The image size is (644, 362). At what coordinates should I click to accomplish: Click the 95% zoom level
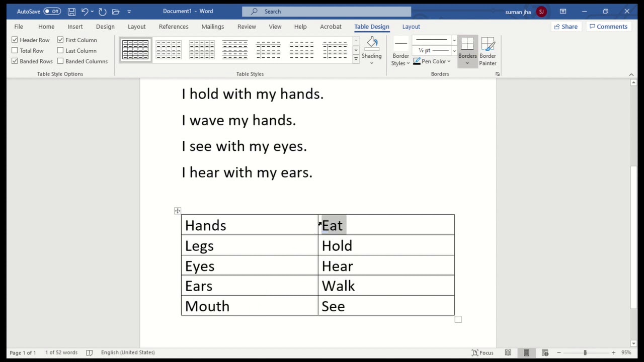pyautogui.click(x=626, y=352)
